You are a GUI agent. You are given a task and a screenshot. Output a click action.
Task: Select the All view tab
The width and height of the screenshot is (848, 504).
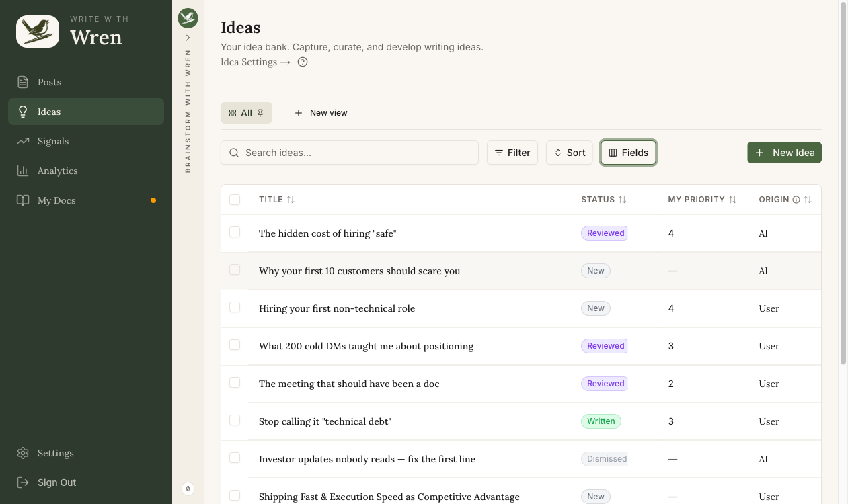(x=246, y=113)
